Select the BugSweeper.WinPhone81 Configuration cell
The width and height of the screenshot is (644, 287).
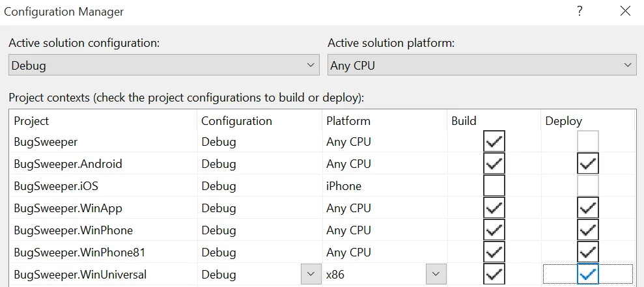tap(219, 253)
